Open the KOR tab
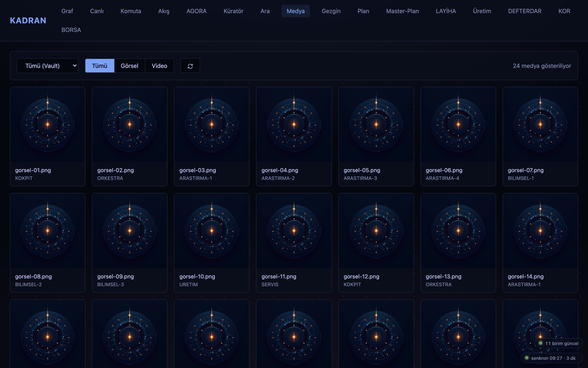 tap(564, 11)
